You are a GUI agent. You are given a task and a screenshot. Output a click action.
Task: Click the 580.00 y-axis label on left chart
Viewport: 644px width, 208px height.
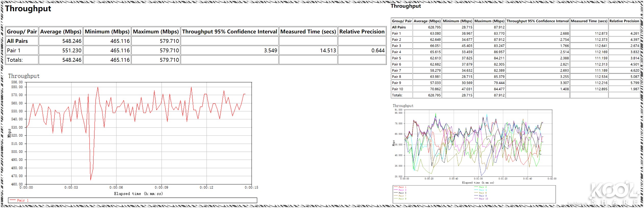[17, 87]
